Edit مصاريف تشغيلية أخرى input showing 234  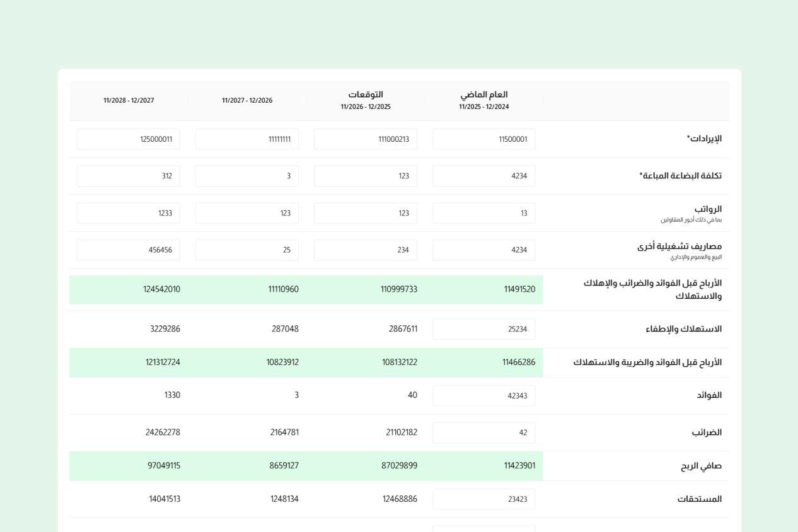click(x=365, y=250)
